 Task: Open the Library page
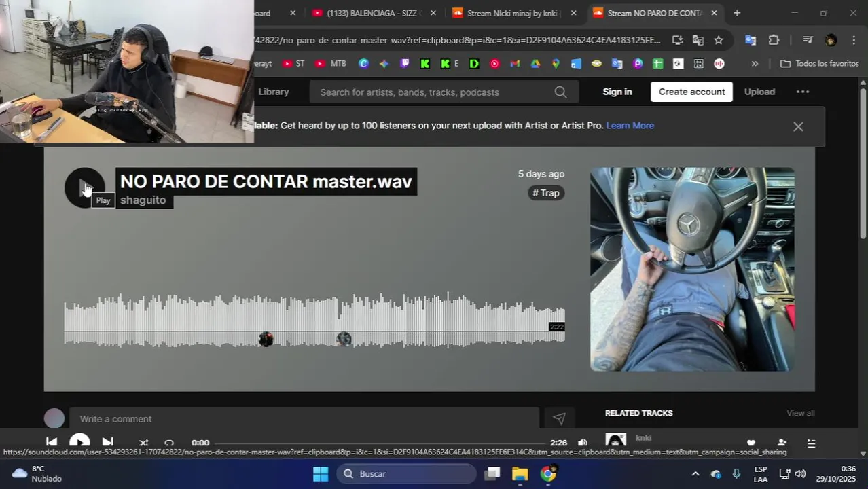[x=274, y=92]
